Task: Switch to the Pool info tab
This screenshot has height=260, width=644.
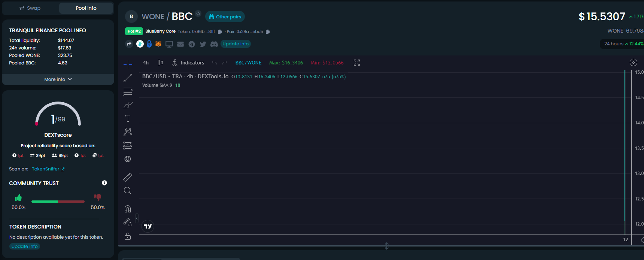Action: tap(86, 8)
